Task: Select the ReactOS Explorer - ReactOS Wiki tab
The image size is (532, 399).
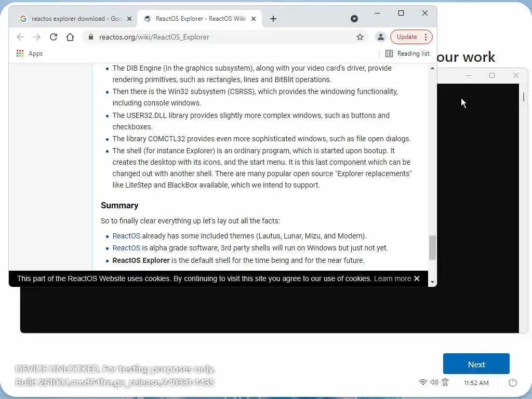Action: [x=201, y=19]
